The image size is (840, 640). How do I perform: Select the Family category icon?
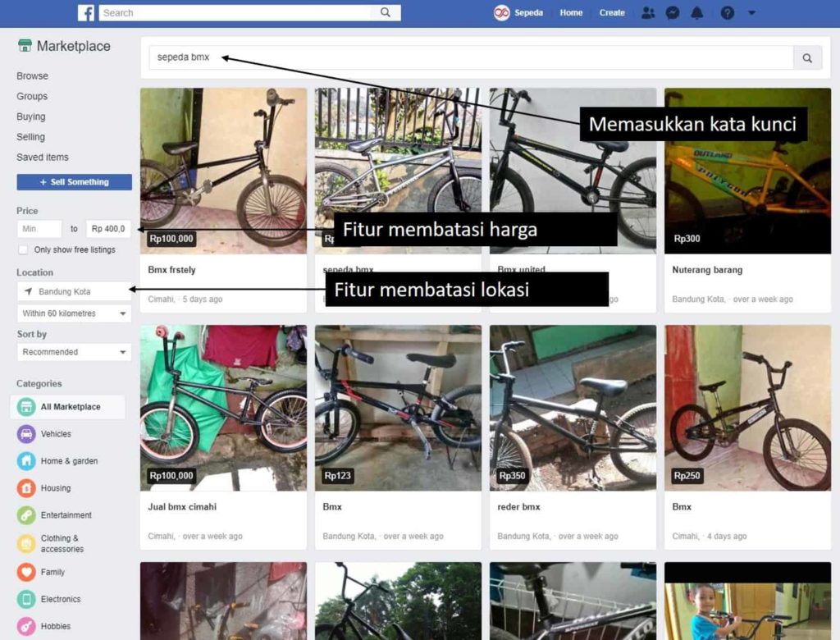pos(25,572)
